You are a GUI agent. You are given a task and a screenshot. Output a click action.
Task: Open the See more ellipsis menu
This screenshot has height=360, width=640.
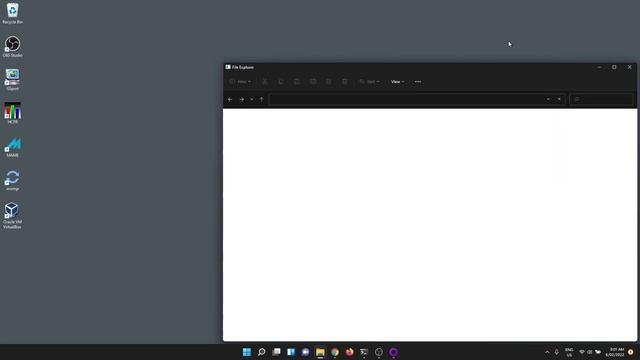[418, 82]
